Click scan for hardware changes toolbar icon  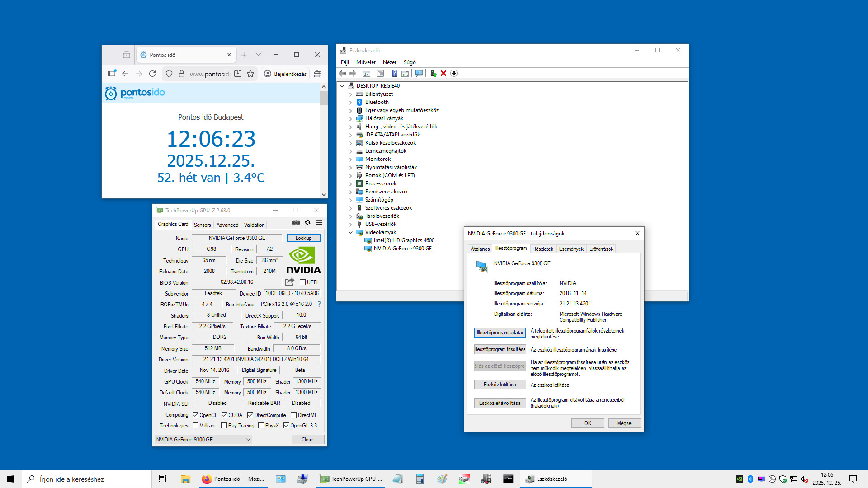[419, 73]
